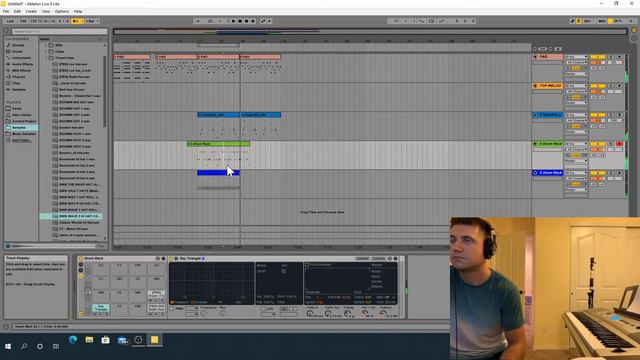The image size is (640, 360).
Task: Click the Tap tempo button
Action: click(x=23, y=21)
